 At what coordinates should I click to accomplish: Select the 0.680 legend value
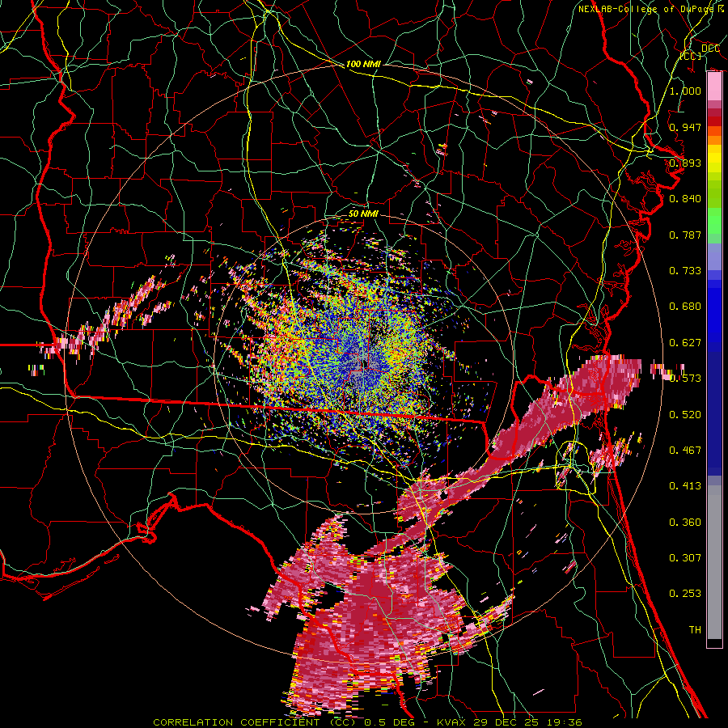(685, 307)
